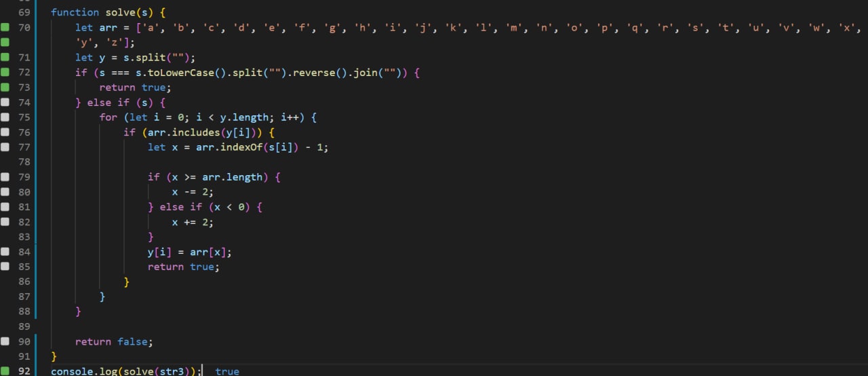Click 'return false;' on line 90
This screenshot has width=868, height=376.
(115, 341)
